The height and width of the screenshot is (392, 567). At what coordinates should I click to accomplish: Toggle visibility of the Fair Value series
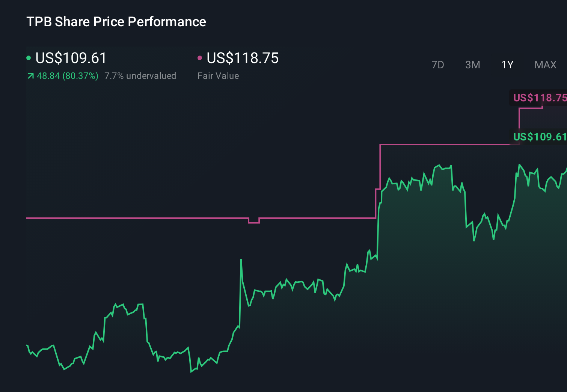200,57
